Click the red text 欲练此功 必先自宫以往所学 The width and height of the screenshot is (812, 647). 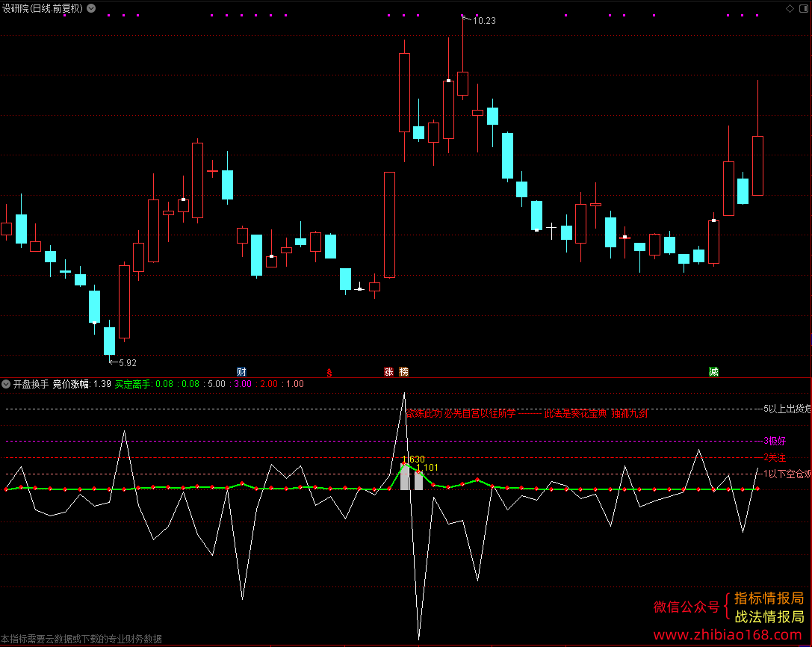460,413
